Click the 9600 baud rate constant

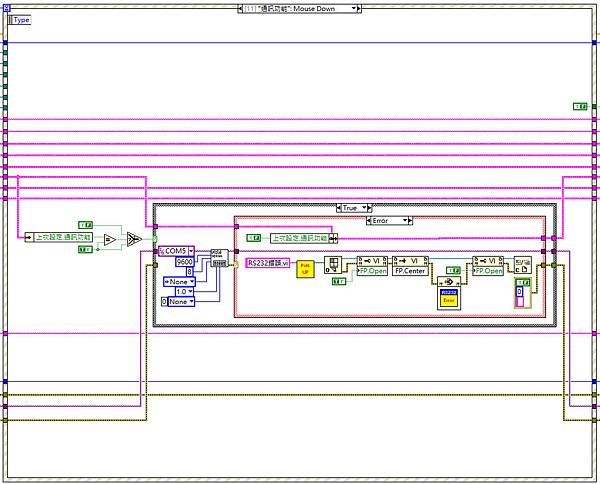click(184, 261)
